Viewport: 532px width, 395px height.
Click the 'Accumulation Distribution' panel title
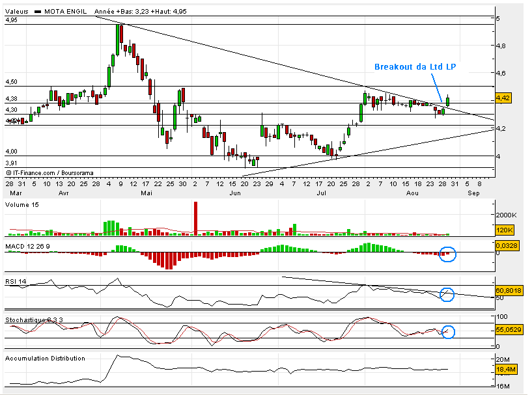click(45, 359)
